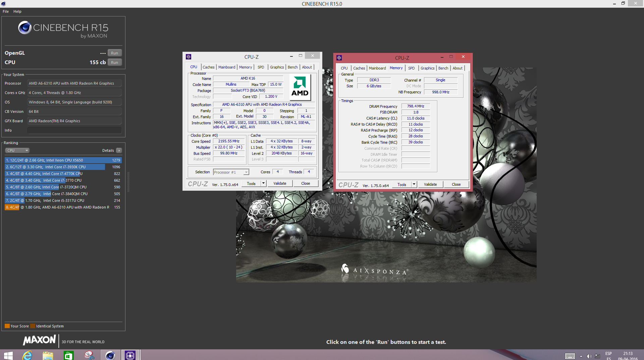Select AMD A6-6310 ranking entry
This screenshot has width=644, height=360.
pos(63,207)
